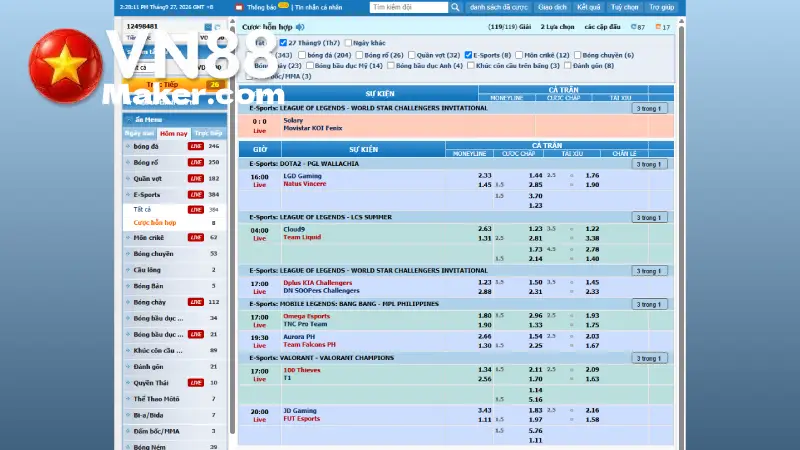Screen dimensions: 800x450
Task: Click the search magnifier icon
Action: pos(455,7)
